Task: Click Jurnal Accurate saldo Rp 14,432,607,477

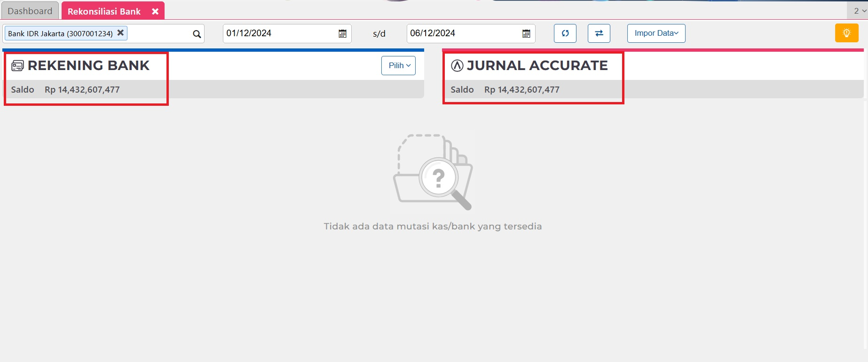Action: pos(522,89)
